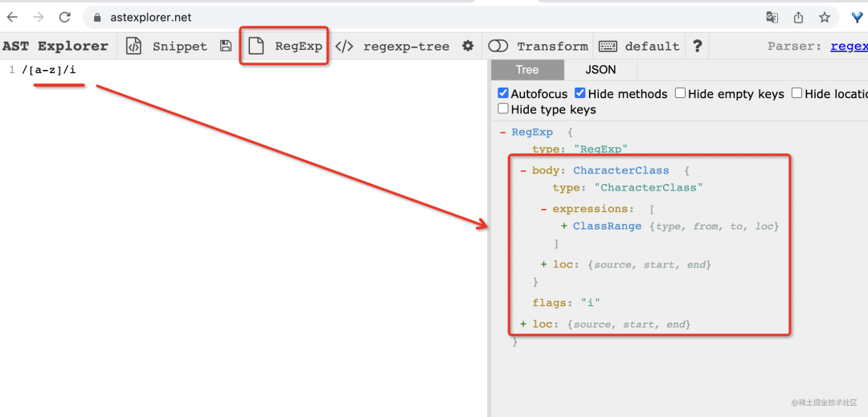
Task: Click the browser forward arrow
Action: pos(39,17)
